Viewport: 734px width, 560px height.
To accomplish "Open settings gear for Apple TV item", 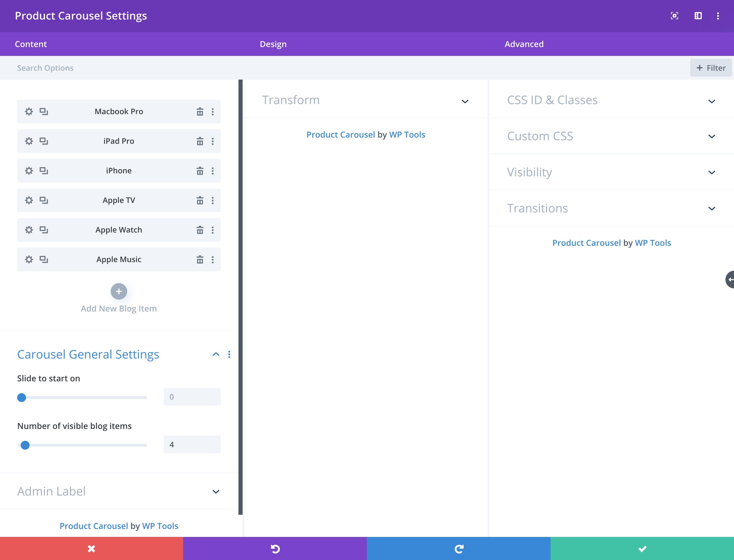I will click(29, 200).
